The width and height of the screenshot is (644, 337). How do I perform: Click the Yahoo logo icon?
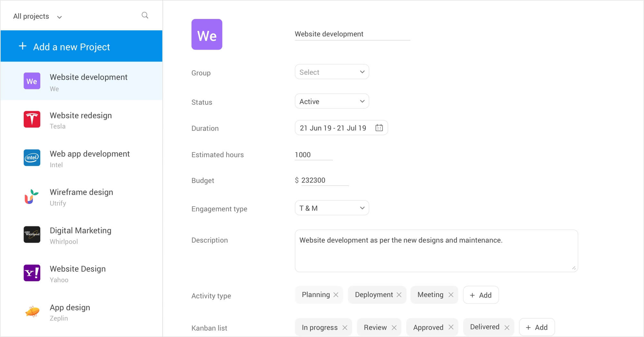pos(32,273)
